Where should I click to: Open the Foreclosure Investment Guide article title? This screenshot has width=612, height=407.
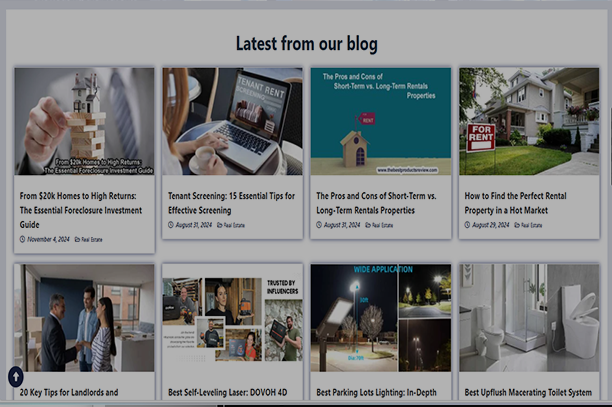click(81, 210)
